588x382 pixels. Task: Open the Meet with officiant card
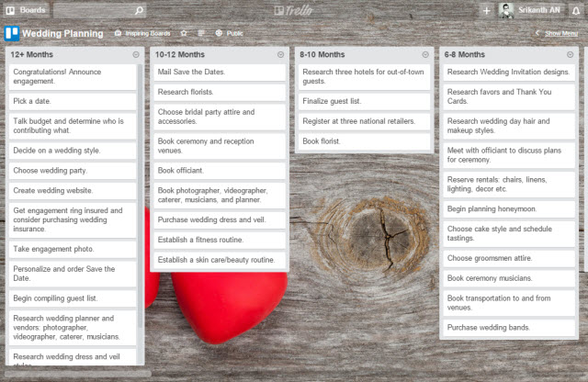[x=509, y=155]
